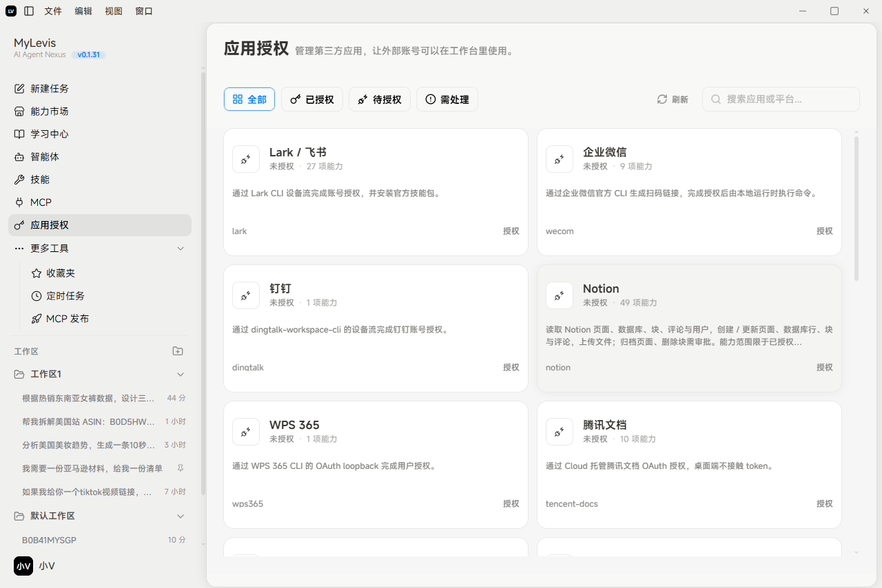Open the MCP section

(100, 202)
